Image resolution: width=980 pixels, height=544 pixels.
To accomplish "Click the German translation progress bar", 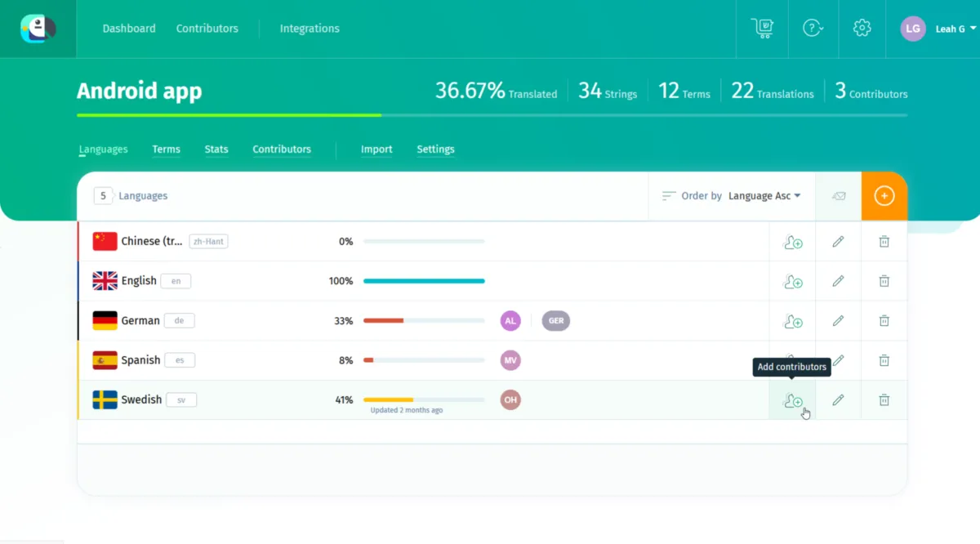I will (x=424, y=321).
